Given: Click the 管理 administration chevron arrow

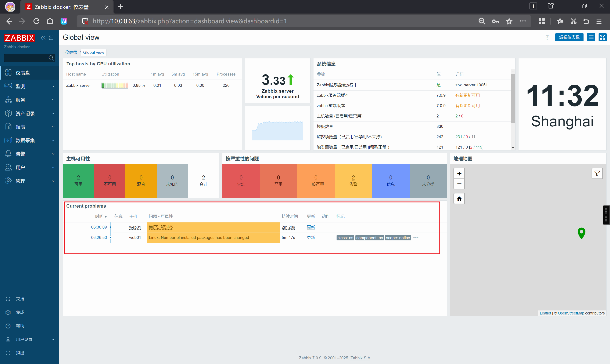Looking at the screenshot, I should tap(53, 181).
